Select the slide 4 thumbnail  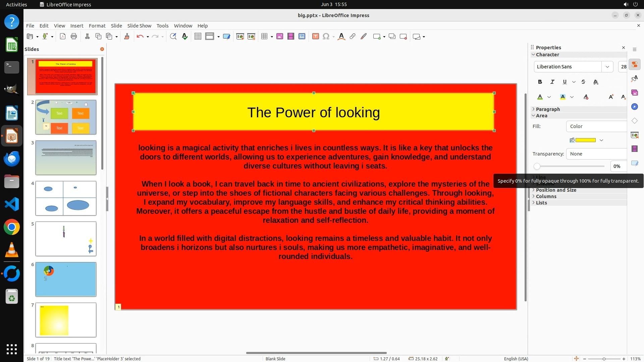(66, 198)
